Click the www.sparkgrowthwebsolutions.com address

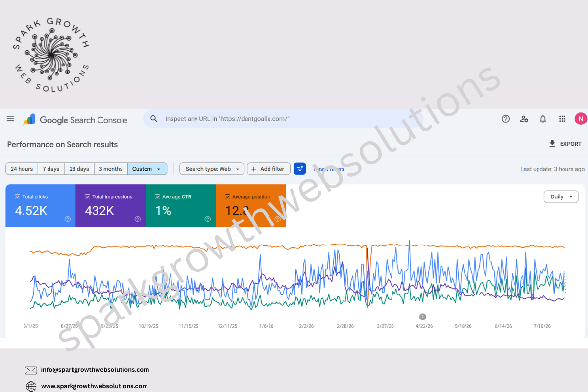(x=94, y=386)
